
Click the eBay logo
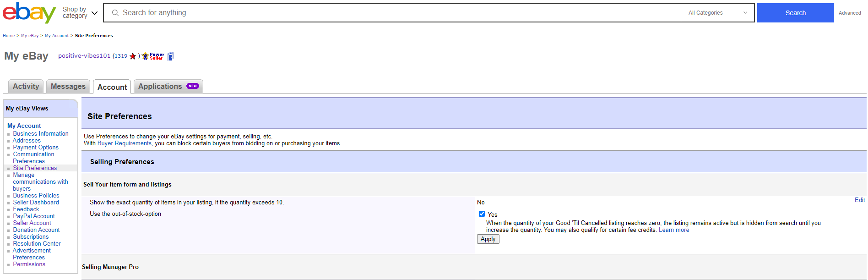tap(29, 13)
